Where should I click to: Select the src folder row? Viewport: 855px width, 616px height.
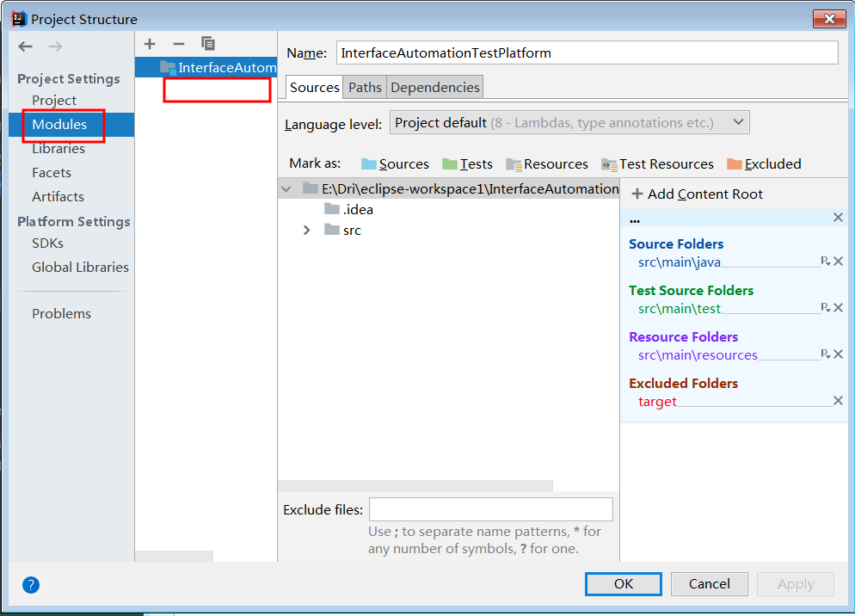coord(449,231)
